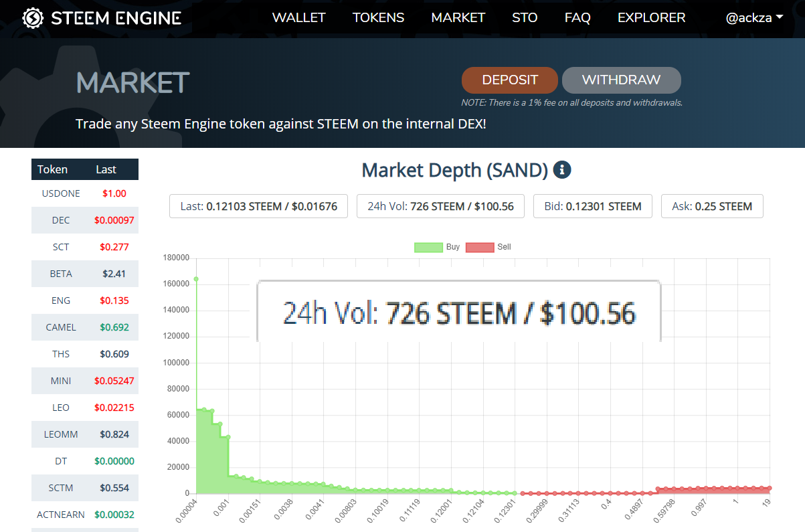Screen dimensions: 805x532
Task: Select the SCTM token
Action: pos(85,488)
